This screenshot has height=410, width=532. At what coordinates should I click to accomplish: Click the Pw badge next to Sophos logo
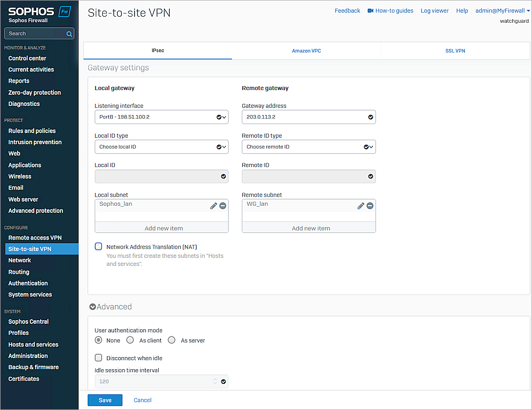point(64,10)
